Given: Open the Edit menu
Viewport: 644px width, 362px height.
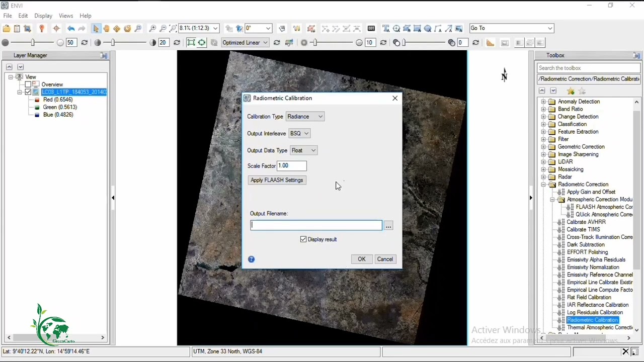Looking at the screenshot, I should click(x=23, y=16).
